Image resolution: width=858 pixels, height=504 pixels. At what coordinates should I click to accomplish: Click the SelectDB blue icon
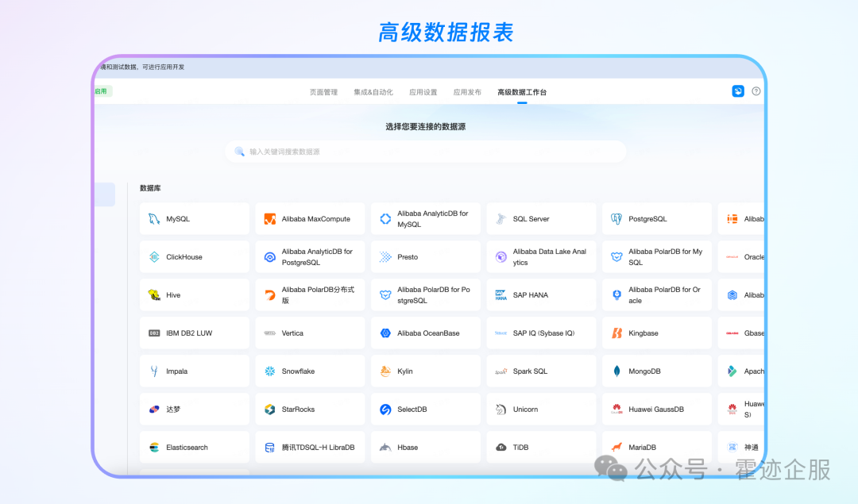pyautogui.click(x=385, y=410)
